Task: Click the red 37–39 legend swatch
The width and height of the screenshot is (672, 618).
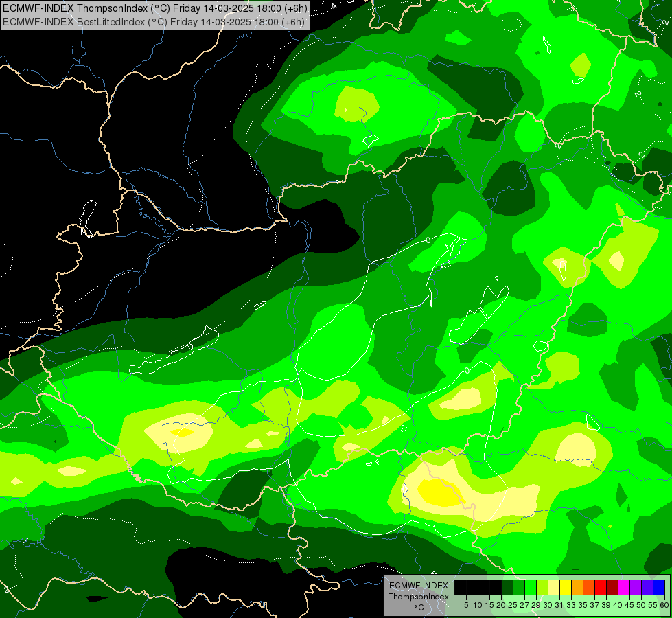Action: click(x=601, y=587)
